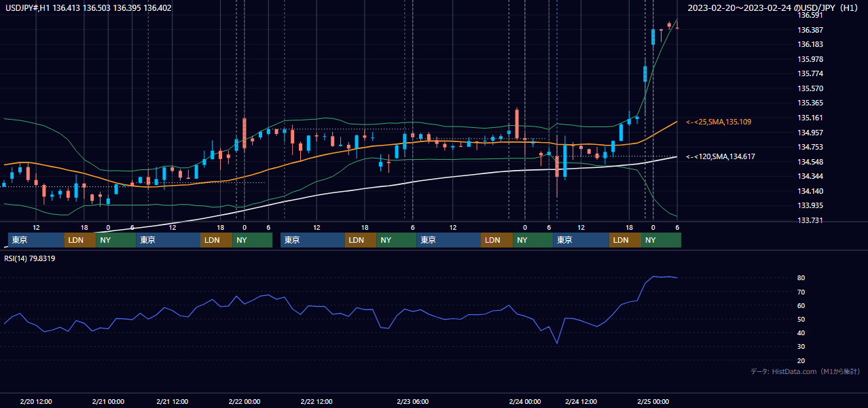Click the RSI(14) 79.8319 indicator label
868x408 pixels.
[30, 258]
